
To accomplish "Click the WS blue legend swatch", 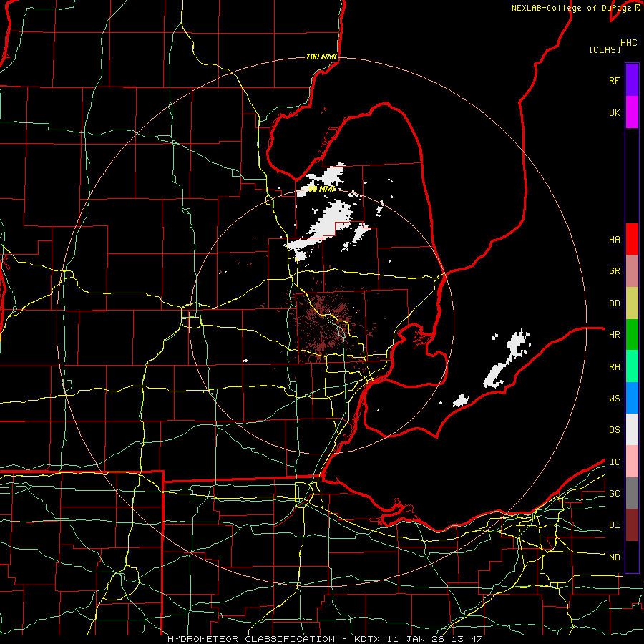I will point(632,398).
